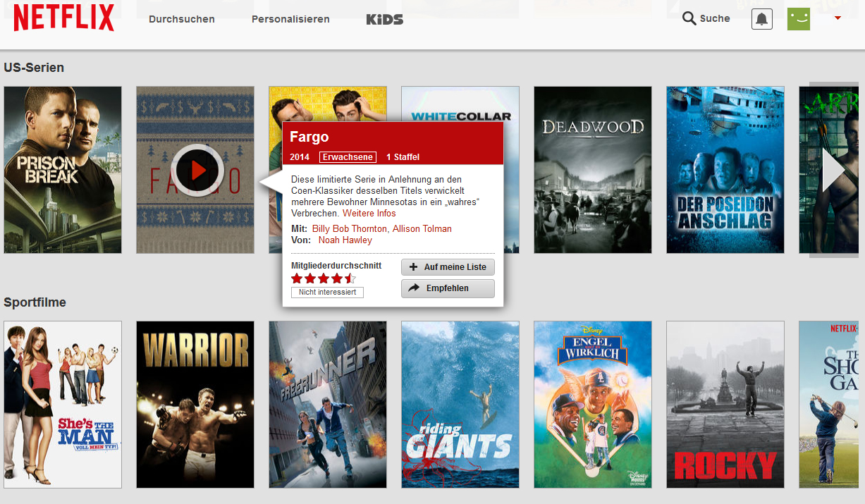Open the She's the Man poster

tap(63, 405)
